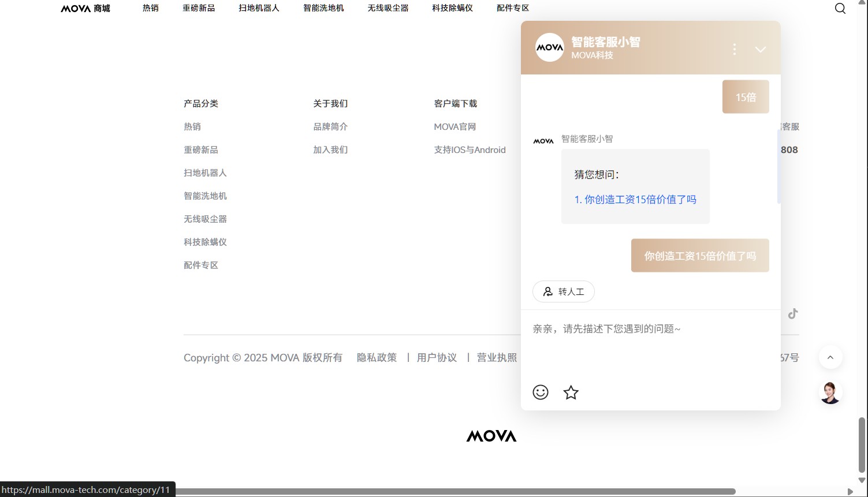Click the 产品分类 footer heading
Image resolution: width=868 pixels, height=497 pixels.
click(x=201, y=103)
